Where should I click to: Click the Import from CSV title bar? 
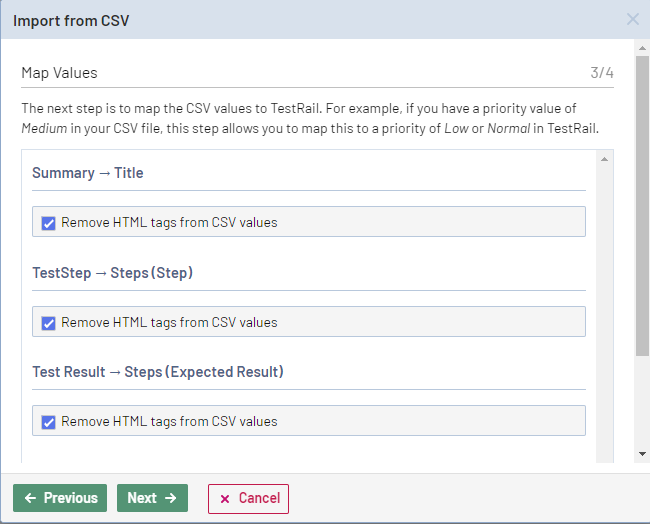pyautogui.click(x=300, y=20)
